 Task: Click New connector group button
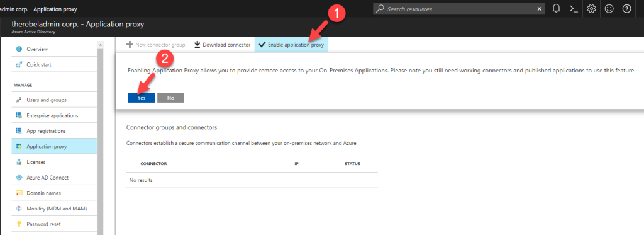[156, 45]
